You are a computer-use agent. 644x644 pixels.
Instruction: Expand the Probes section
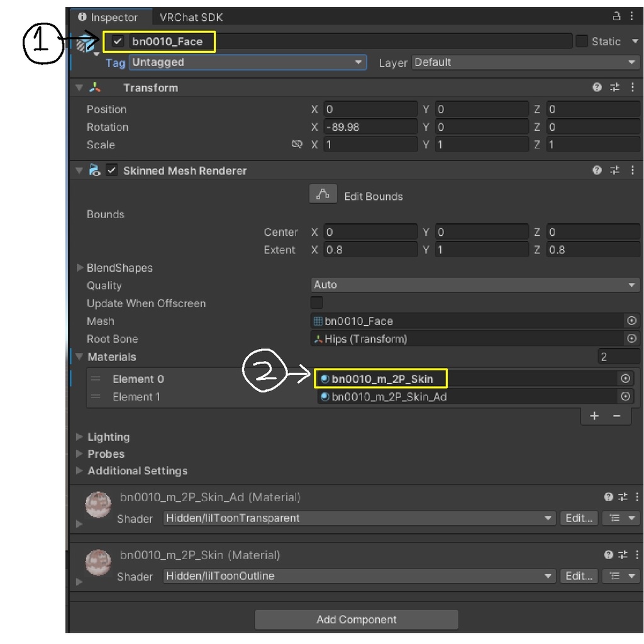pos(79,453)
